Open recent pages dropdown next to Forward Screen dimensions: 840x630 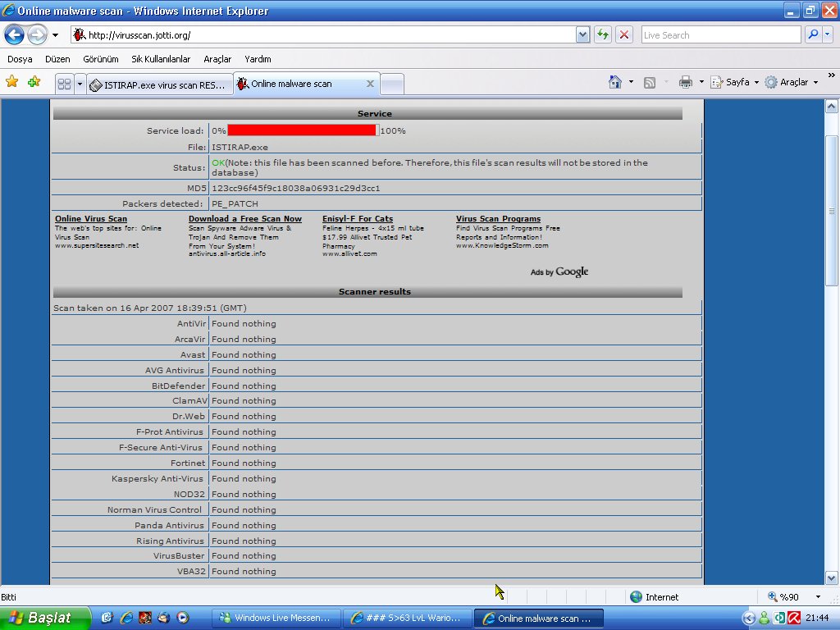tap(55, 35)
